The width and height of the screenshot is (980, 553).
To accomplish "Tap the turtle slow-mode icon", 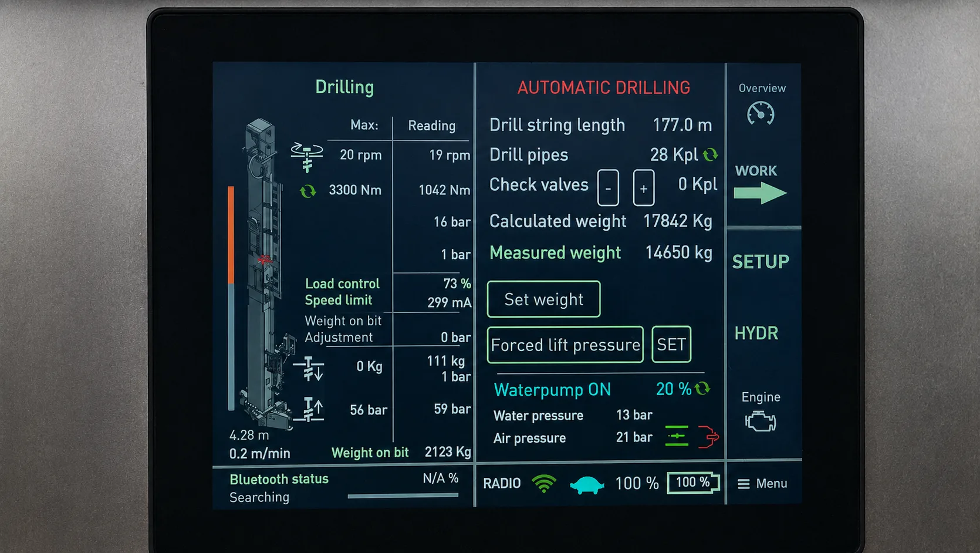I will pyautogui.click(x=587, y=485).
